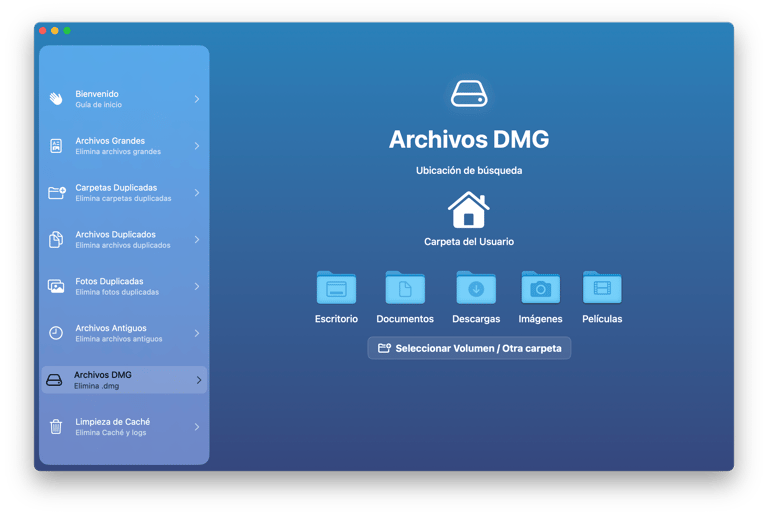The width and height of the screenshot is (768, 515).
Task: Click the Carpetas Duplicadas folder-plus icon
Action: tap(56, 193)
